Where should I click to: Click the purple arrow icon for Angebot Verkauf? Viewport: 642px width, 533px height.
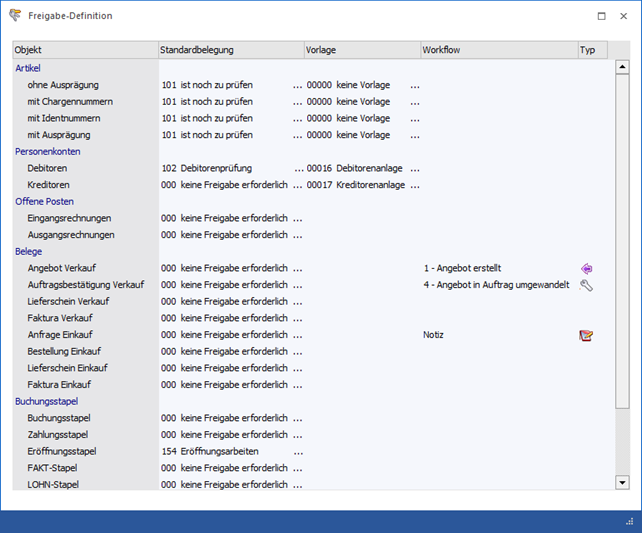586,268
